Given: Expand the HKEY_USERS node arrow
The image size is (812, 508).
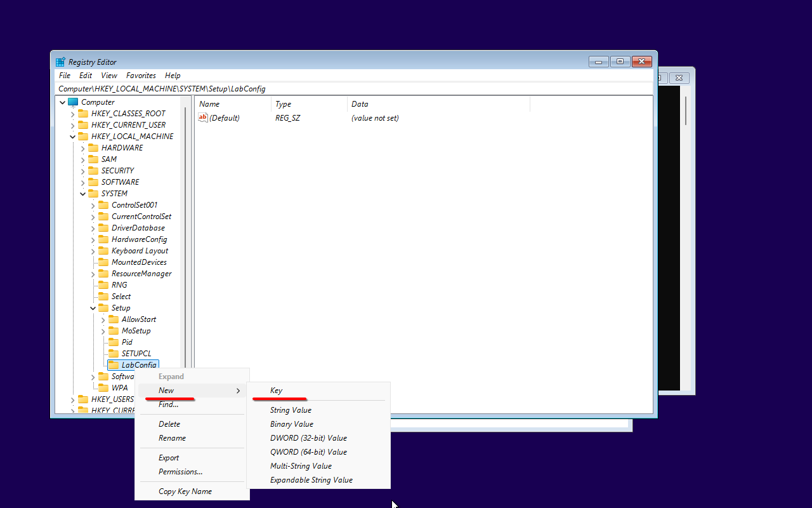Looking at the screenshot, I should coord(72,399).
